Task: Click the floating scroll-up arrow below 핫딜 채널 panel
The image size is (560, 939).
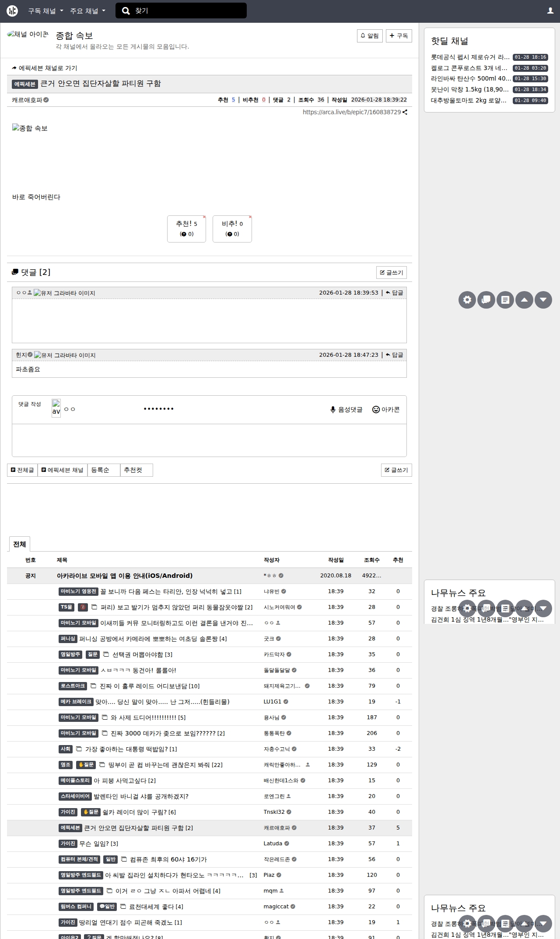Action: (524, 300)
